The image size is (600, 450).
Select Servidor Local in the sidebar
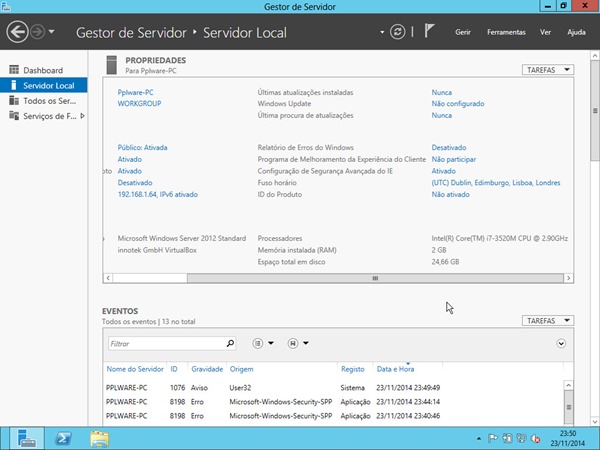pos(44,85)
